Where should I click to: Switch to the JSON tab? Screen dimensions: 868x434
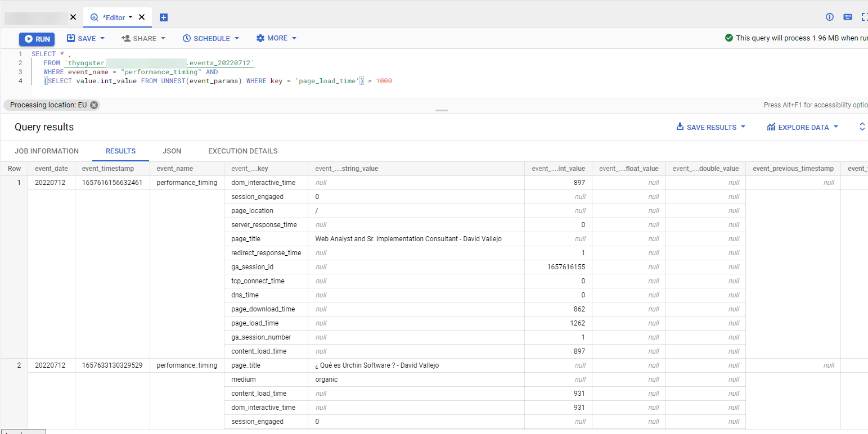tap(172, 151)
